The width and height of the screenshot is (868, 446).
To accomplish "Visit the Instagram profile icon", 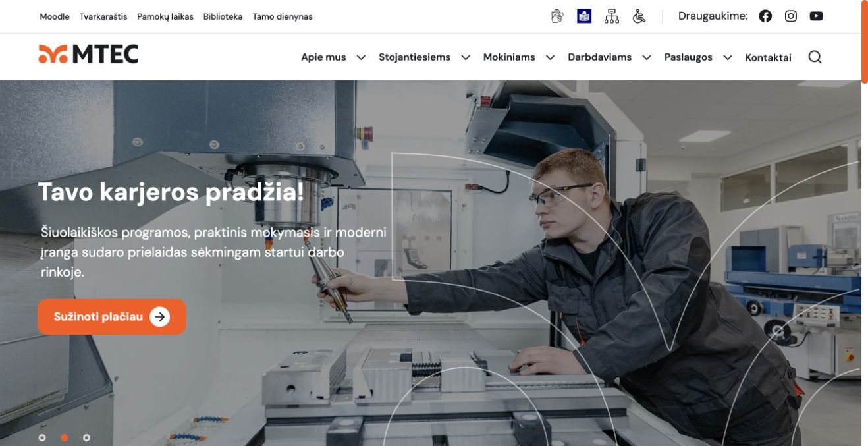I will point(791,16).
